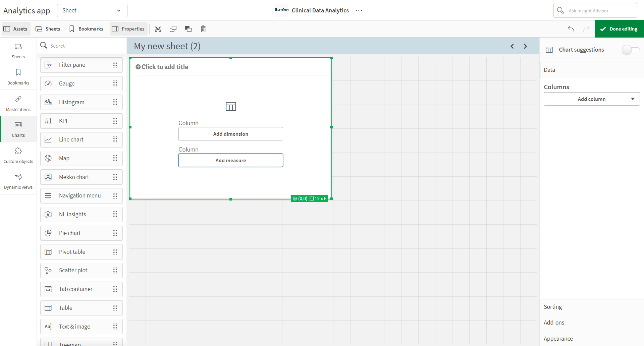This screenshot has width=644, height=346.
Task: Open the Sheet dropdown selector
Action: click(92, 10)
